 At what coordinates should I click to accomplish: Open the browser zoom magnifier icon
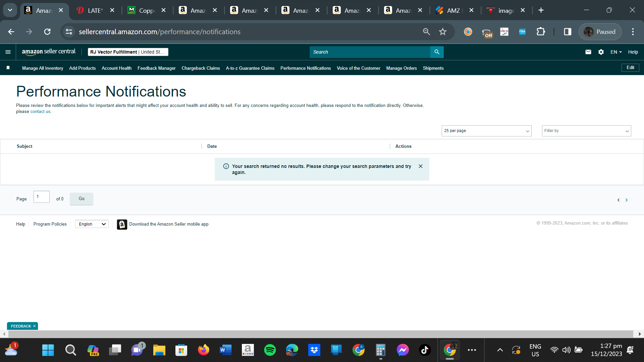click(x=426, y=32)
